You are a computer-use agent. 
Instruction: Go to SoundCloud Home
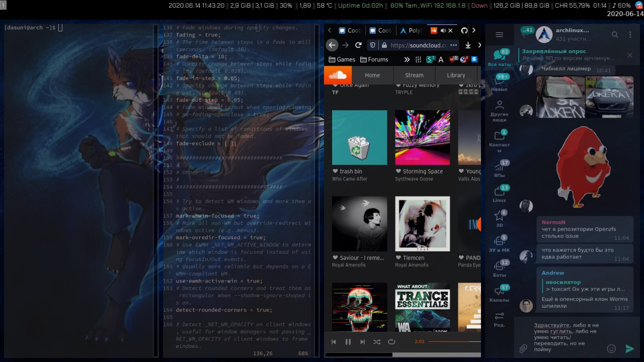click(x=372, y=75)
